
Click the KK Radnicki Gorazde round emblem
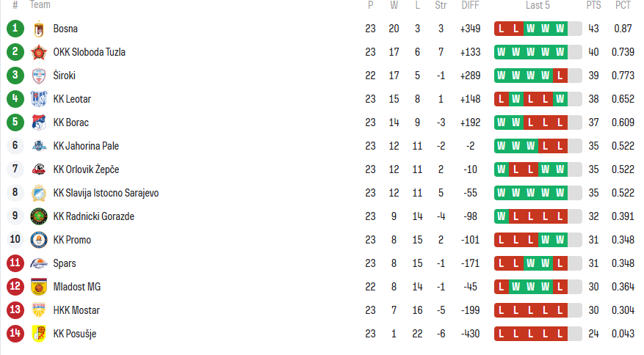point(39,216)
